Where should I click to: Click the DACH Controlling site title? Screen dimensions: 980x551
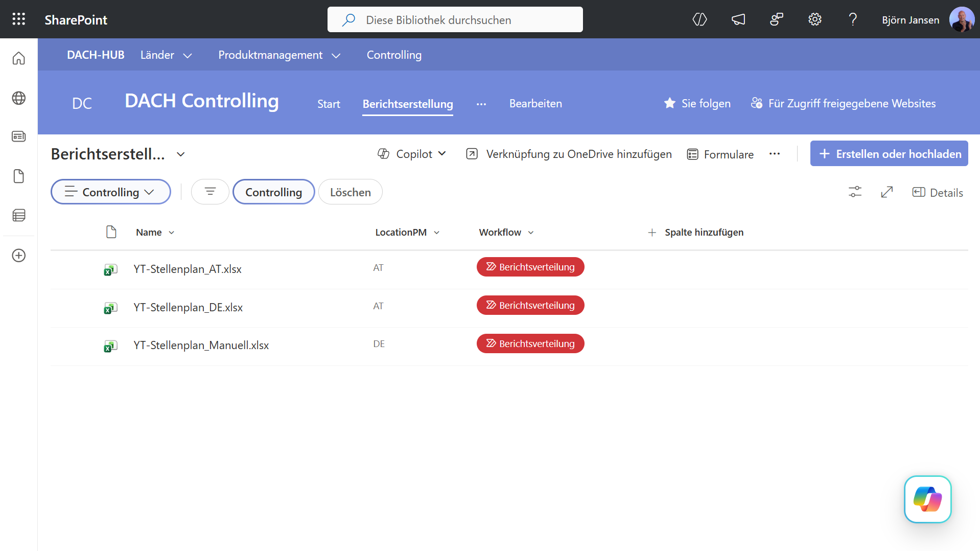point(202,101)
